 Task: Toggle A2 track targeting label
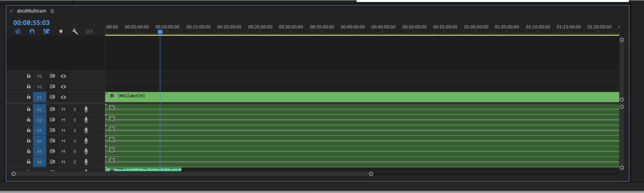click(x=39, y=120)
